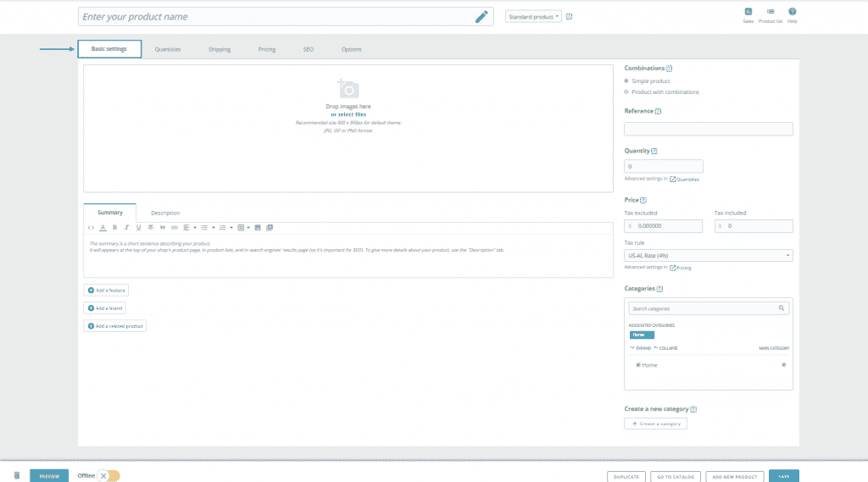
Task: Expand the category tree
Action: [641, 348]
